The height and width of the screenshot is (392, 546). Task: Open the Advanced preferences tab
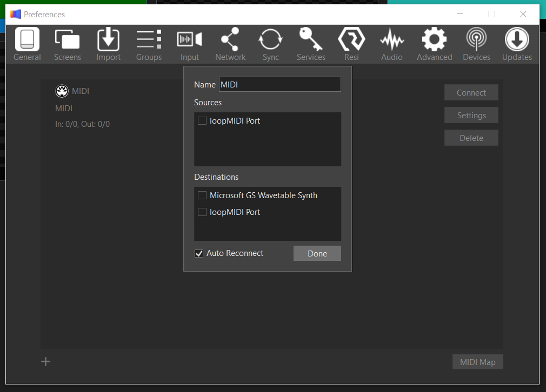[434, 44]
